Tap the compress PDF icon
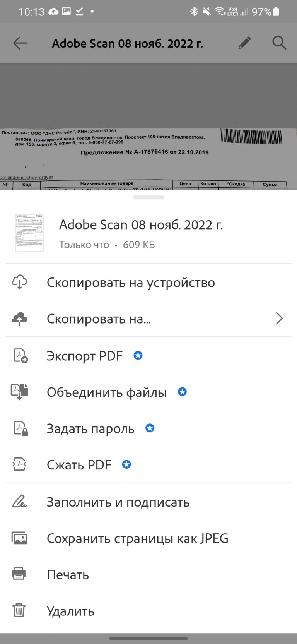Image resolution: width=297 pixels, height=644 pixels. (19, 464)
